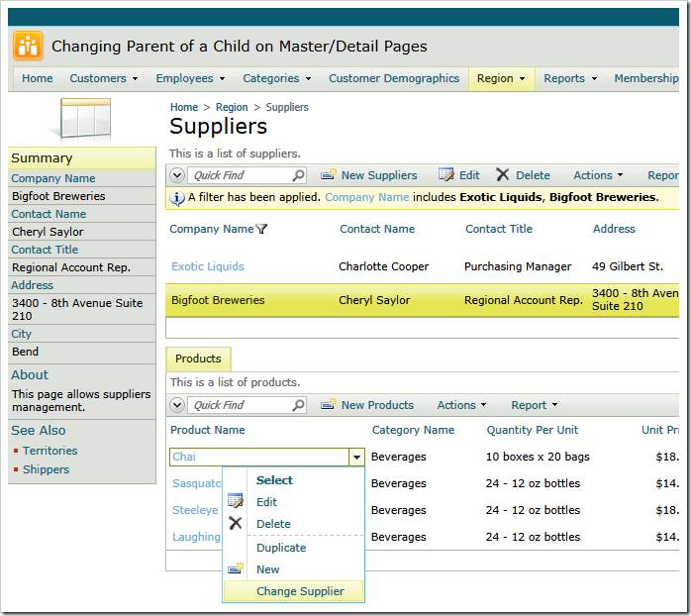
Task: Switch to the Products tab
Action: click(198, 359)
